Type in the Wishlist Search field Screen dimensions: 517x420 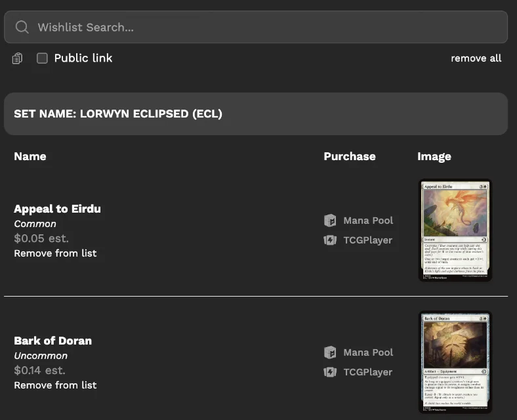click(x=262, y=27)
